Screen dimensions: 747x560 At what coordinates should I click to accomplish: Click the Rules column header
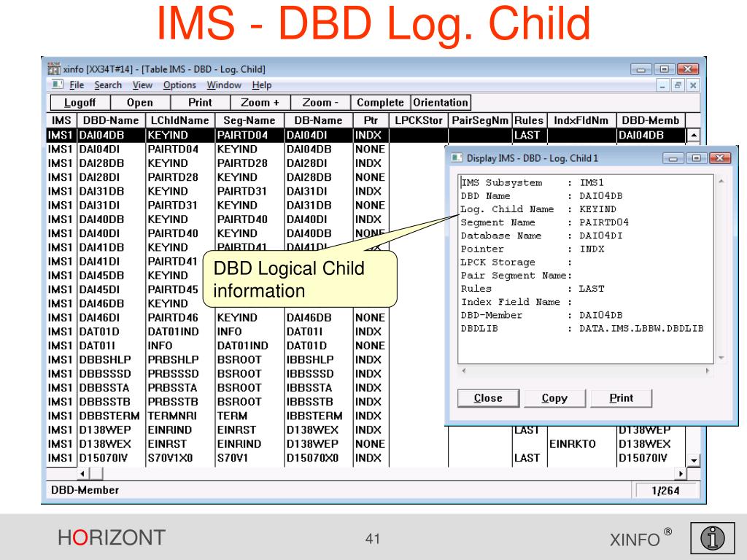click(530, 120)
